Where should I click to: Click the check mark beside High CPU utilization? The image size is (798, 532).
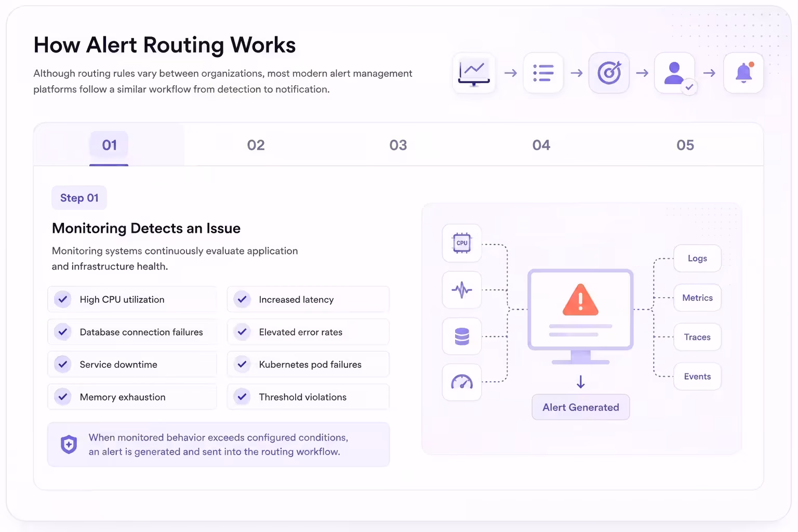(63, 299)
